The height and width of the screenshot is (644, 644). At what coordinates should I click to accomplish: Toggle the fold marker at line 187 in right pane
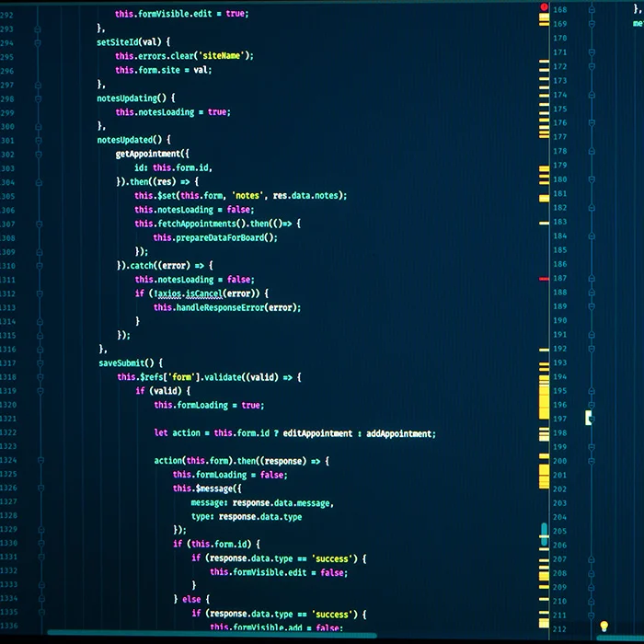pos(591,278)
